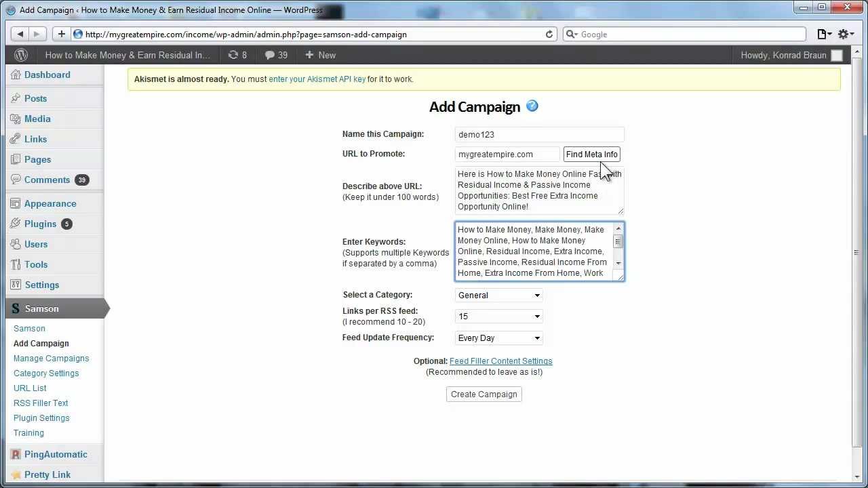Click the search engine magnifier dropdown
Viewport: 868px width, 488px height.
pyautogui.click(x=571, y=34)
